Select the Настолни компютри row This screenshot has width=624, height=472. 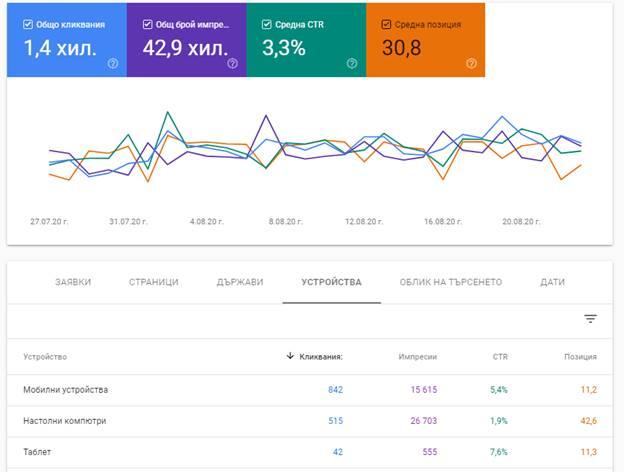(310, 421)
